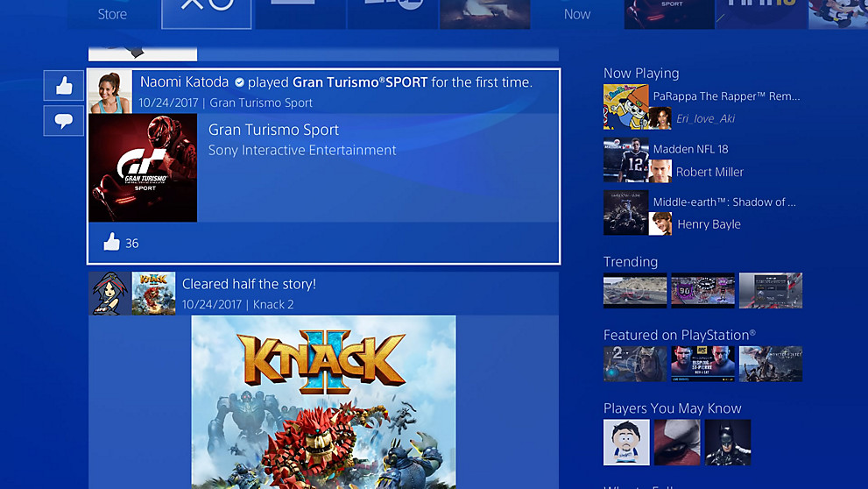This screenshot has width=868, height=489.
Task: Open Robert Miller's avatar
Action: 660,171
